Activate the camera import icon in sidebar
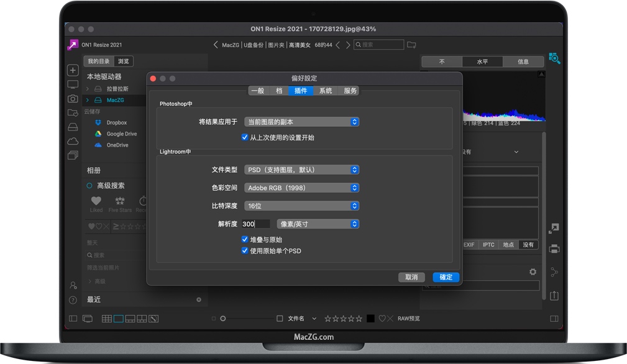The image size is (627, 364). pyautogui.click(x=73, y=99)
